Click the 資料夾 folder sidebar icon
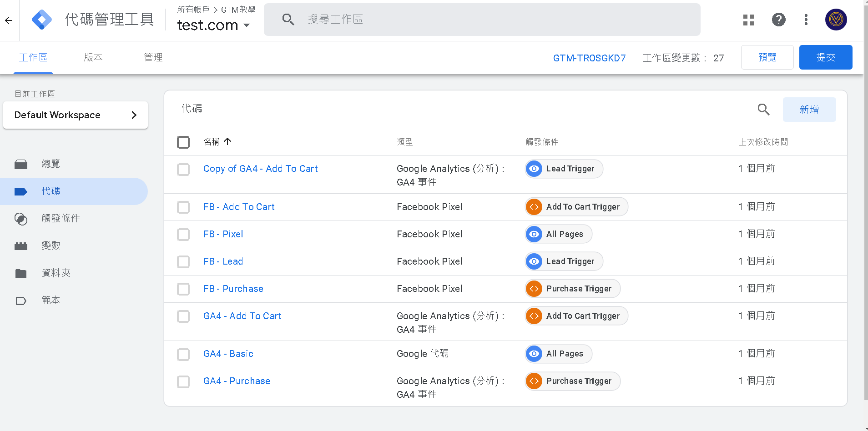 [21, 273]
